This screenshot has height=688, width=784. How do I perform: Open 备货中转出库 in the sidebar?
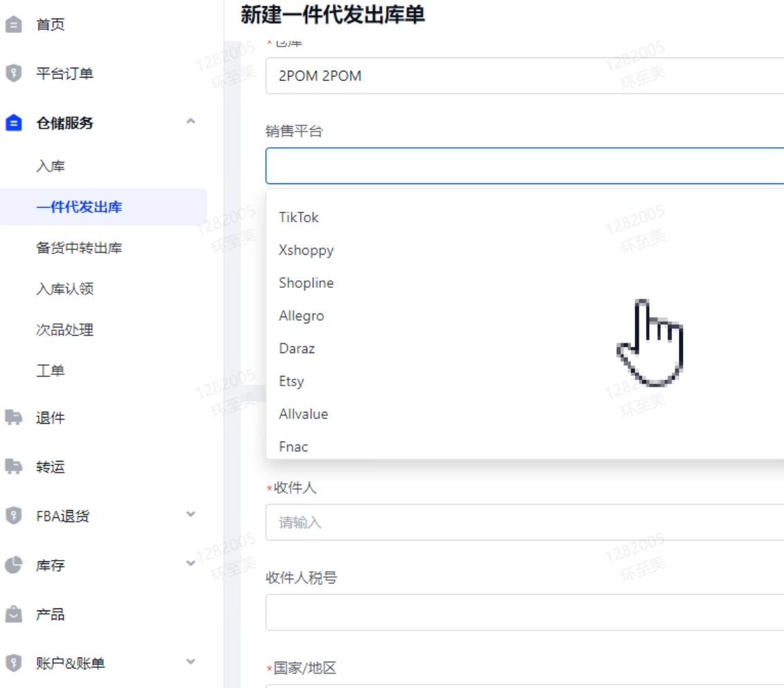point(79,248)
